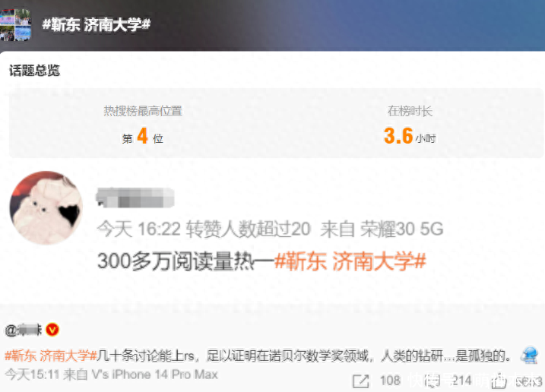Click the orange #靳东 济南大学# hashtag after 300多万阅读量

click(x=350, y=261)
